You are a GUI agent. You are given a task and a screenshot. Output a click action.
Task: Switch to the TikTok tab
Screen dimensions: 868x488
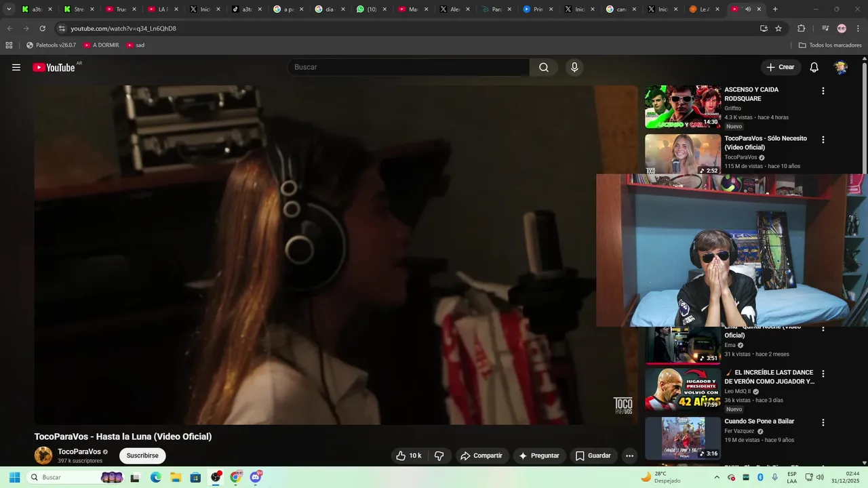pos(246,9)
